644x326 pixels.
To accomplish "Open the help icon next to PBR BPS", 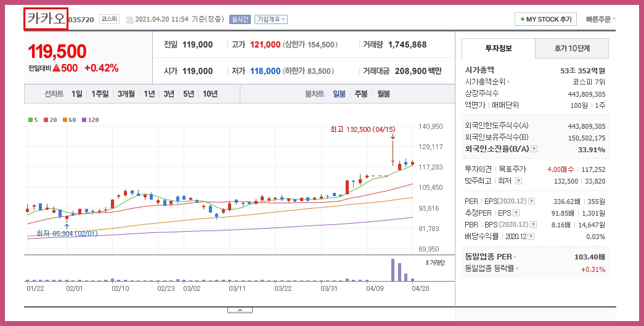I will click(534, 224).
